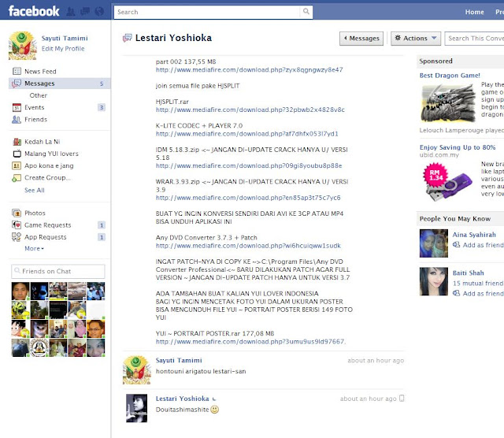Expand the More menu in sidebar
This screenshot has height=438, width=504.
tap(34, 248)
